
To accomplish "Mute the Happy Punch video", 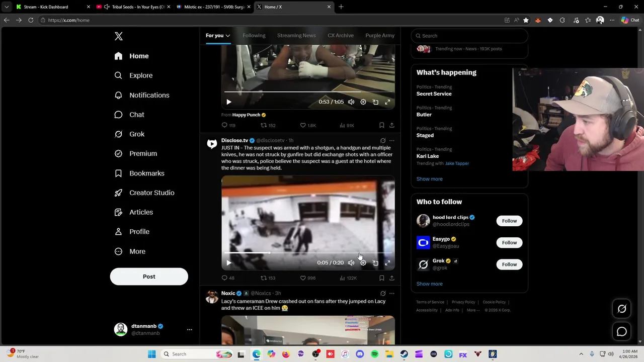I will tap(351, 102).
